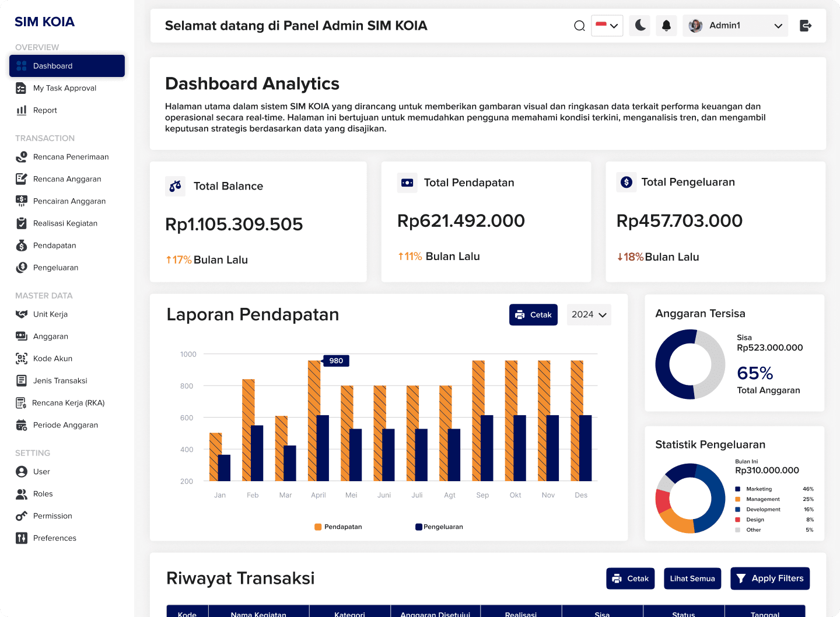Click the Jenis Transaksi icon

(22, 381)
